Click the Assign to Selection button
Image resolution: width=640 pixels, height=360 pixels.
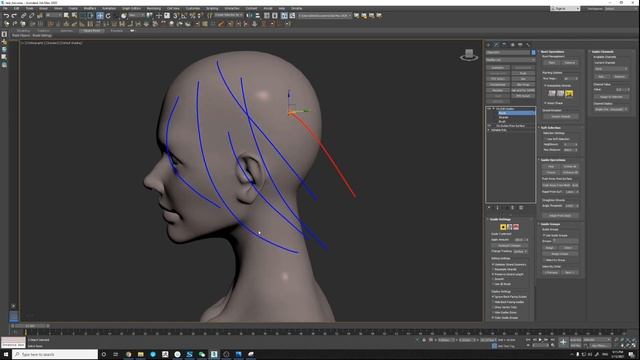pos(611,97)
